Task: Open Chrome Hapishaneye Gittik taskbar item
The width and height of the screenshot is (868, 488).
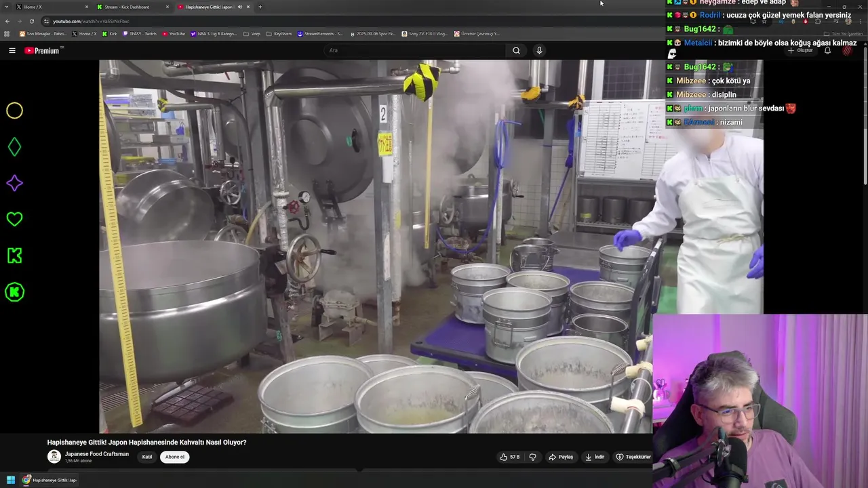Action: coord(50,480)
